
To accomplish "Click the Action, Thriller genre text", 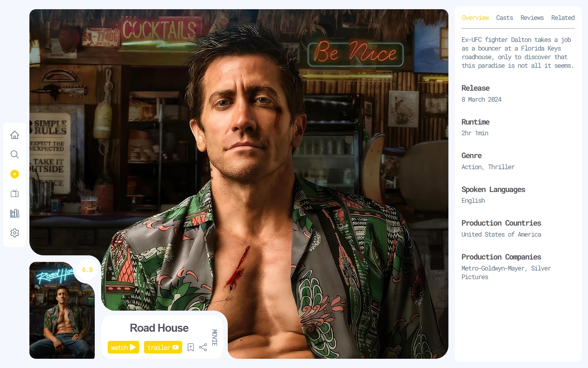I will (488, 167).
